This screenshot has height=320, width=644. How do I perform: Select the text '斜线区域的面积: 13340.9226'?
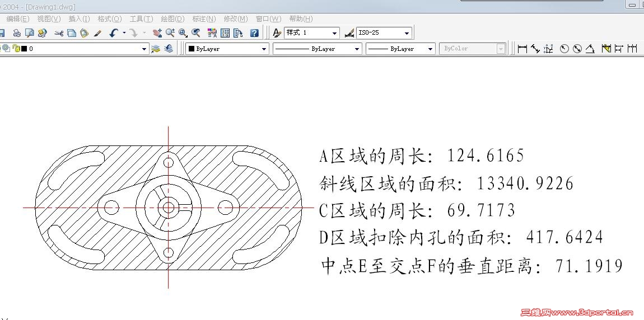click(x=446, y=183)
